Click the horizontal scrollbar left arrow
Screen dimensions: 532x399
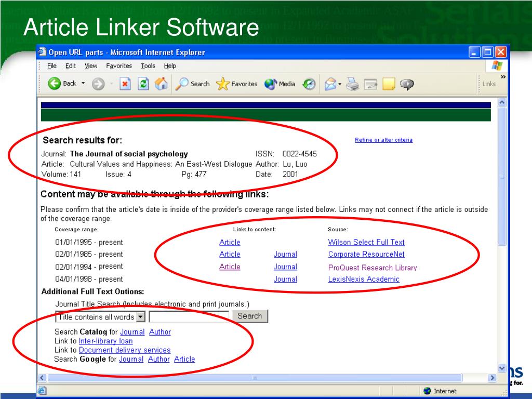tap(42, 378)
